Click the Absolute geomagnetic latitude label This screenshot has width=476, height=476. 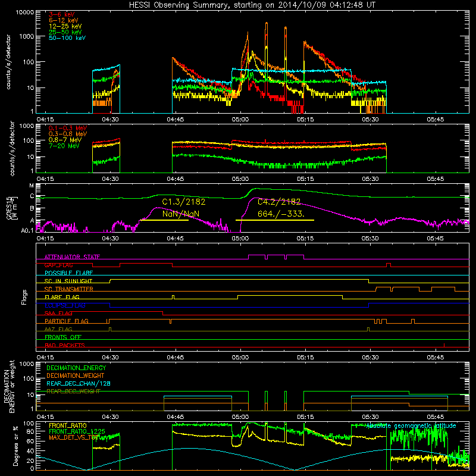click(411, 426)
